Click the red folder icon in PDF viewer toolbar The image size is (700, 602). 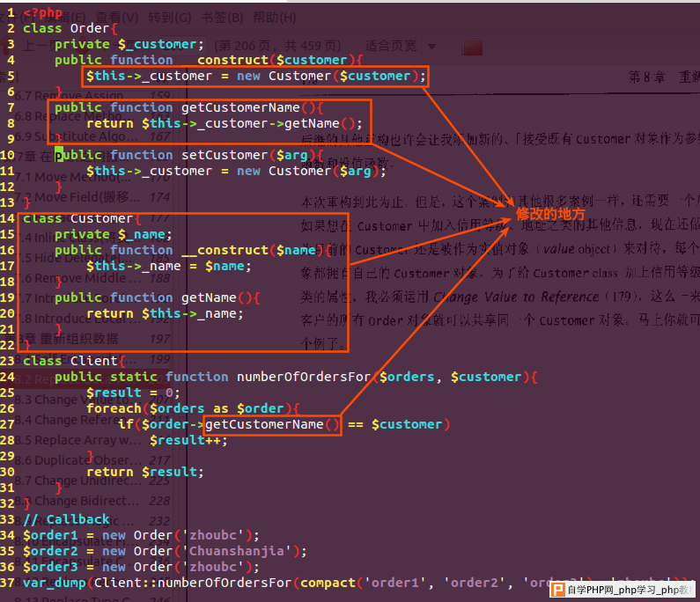[472, 47]
